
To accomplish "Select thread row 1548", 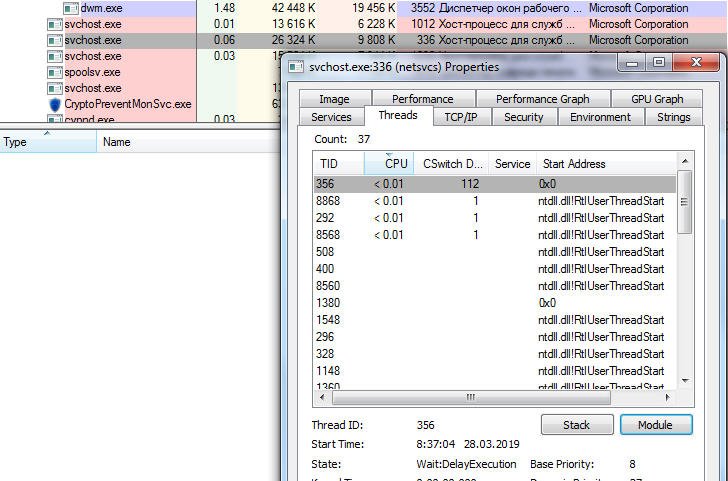I will click(495, 320).
